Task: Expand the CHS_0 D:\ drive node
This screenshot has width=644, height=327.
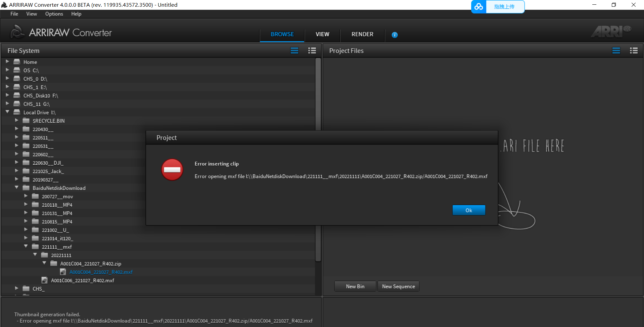Action: click(7, 78)
